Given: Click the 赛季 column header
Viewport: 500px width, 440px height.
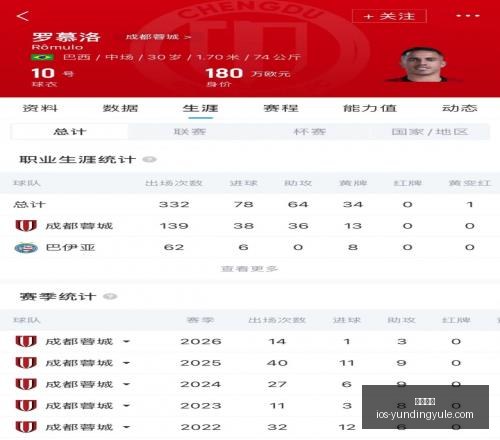Looking at the screenshot, I should pyautogui.click(x=200, y=320).
